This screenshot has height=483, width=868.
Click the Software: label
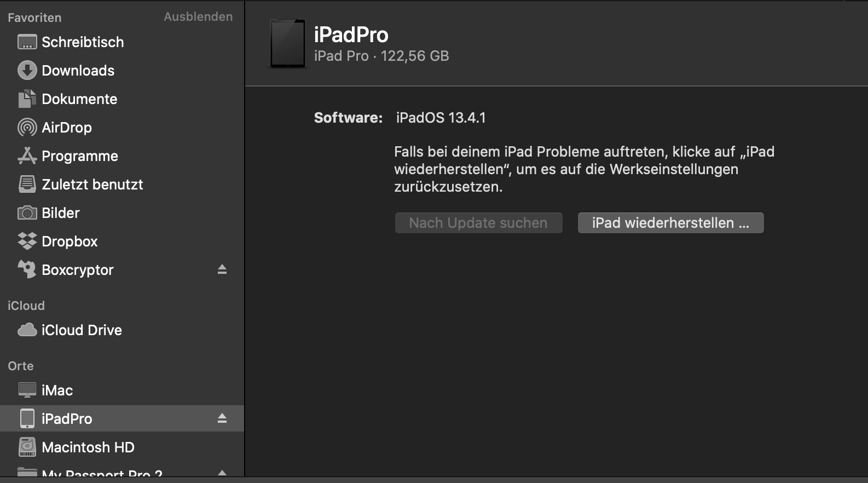tap(348, 118)
